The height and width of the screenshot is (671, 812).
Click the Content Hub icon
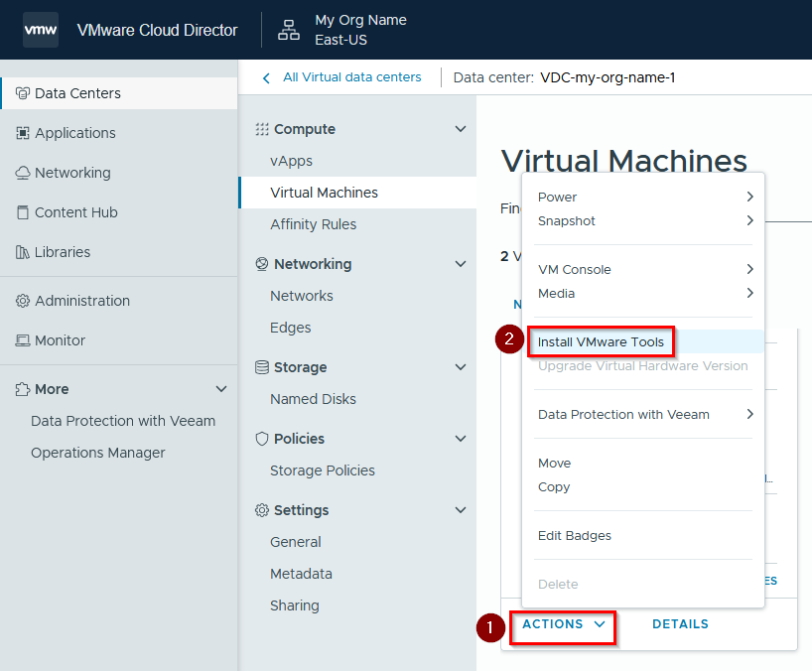click(22, 212)
